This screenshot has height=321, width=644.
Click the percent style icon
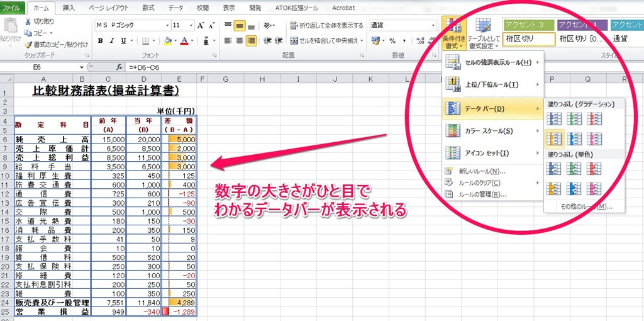click(x=392, y=41)
